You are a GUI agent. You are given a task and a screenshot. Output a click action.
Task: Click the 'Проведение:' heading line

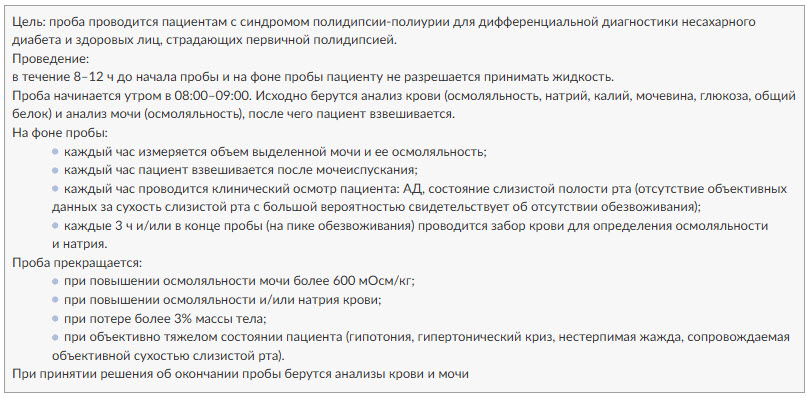coord(51,59)
